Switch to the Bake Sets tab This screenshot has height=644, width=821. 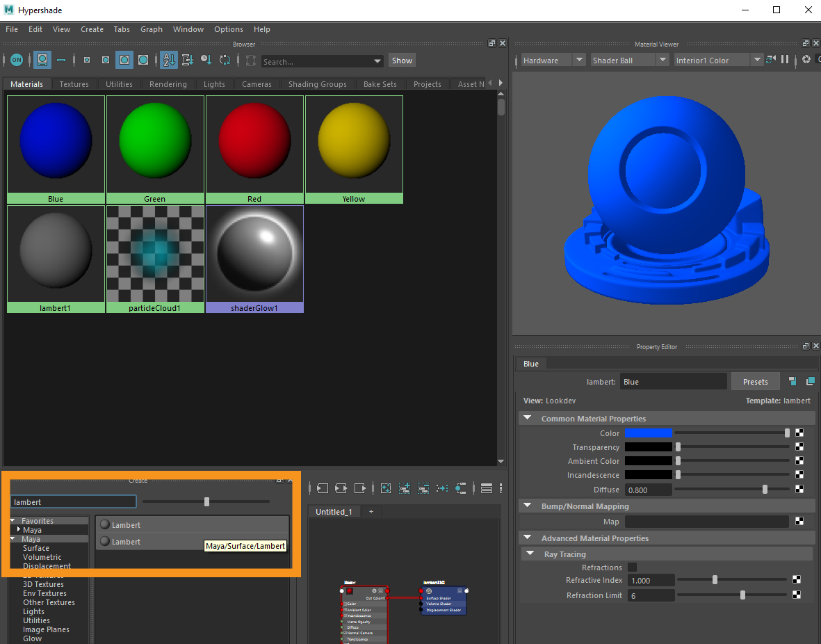(x=380, y=84)
